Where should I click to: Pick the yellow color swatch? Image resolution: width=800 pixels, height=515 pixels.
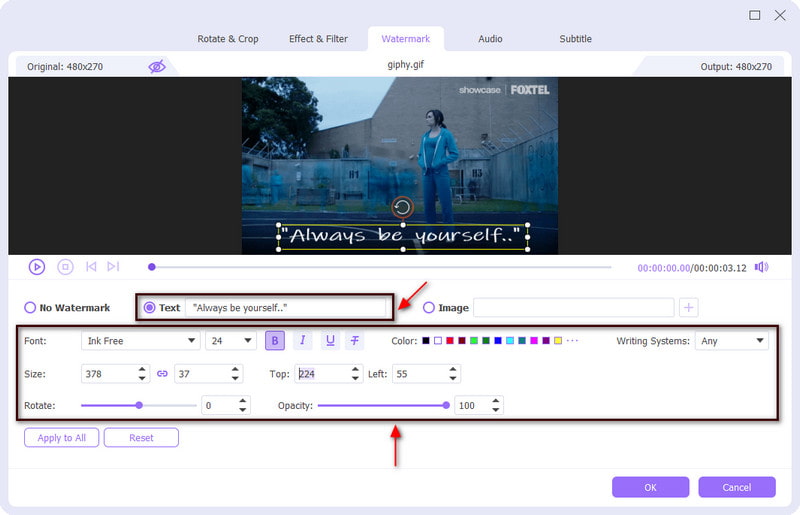558,340
